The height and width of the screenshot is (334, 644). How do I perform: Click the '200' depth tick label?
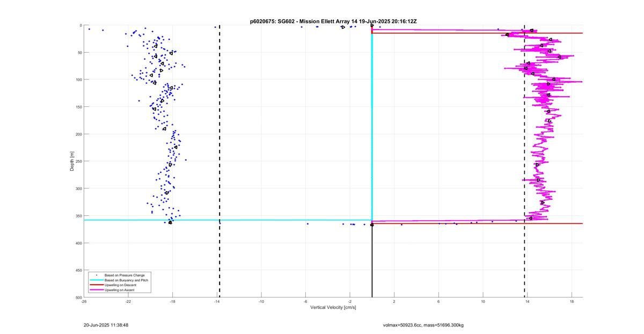(x=78, y=134)
